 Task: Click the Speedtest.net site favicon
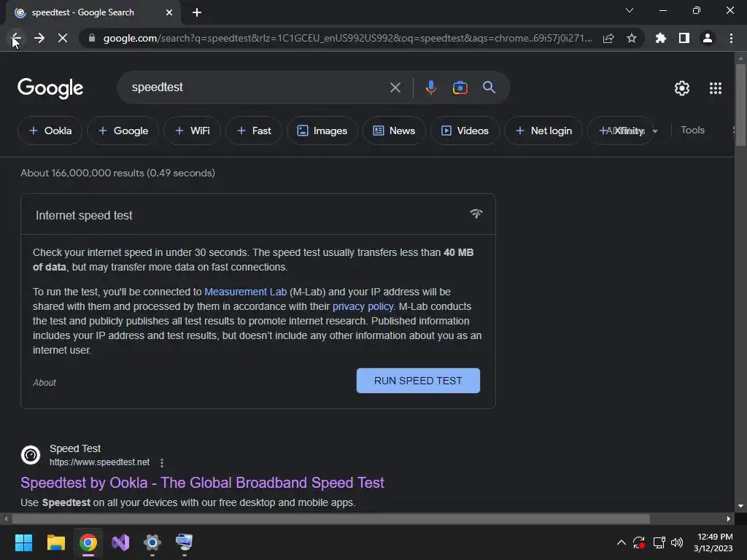pos(31,455)
